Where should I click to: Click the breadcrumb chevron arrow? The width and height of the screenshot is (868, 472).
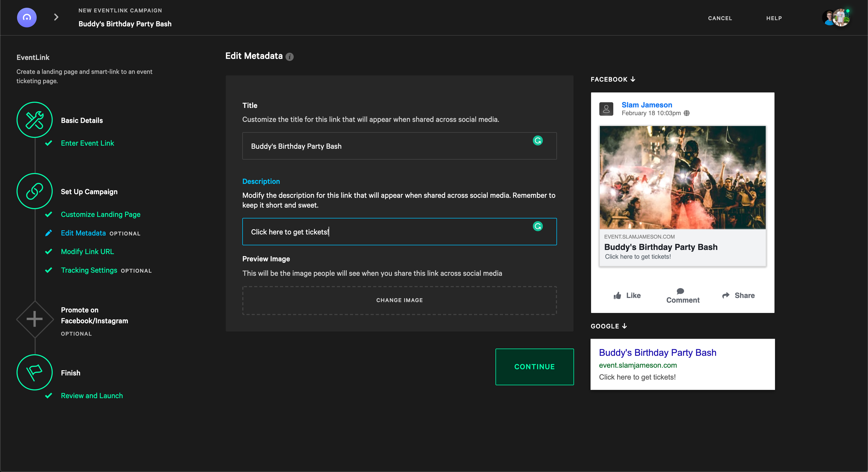coord(56,17)
